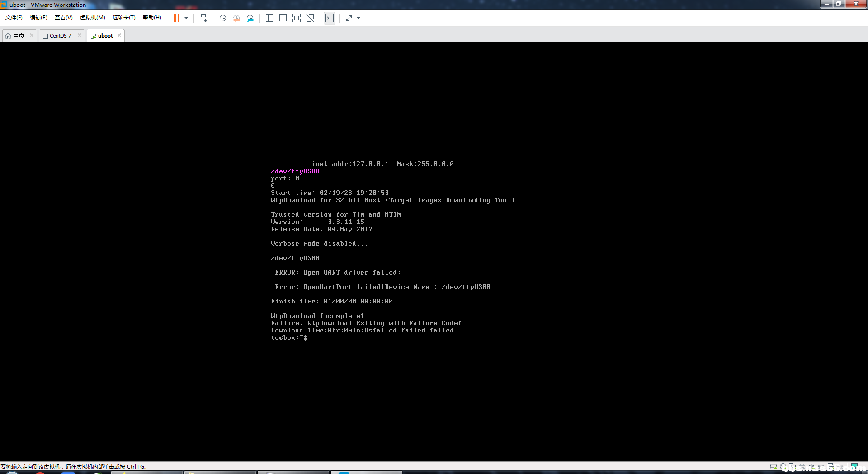Close the CentOS 7 tab
Image resolution: width=868 pixels, height=474 pixels.
(x=80, y=35)
